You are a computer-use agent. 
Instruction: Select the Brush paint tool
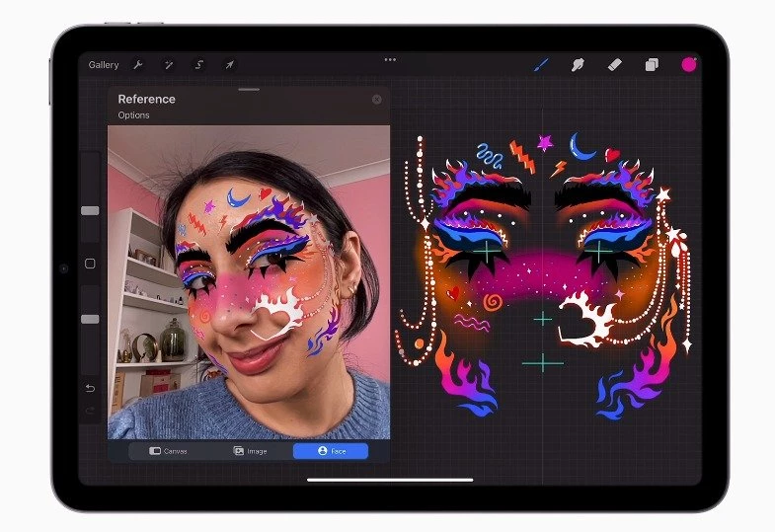click(541, 65)
